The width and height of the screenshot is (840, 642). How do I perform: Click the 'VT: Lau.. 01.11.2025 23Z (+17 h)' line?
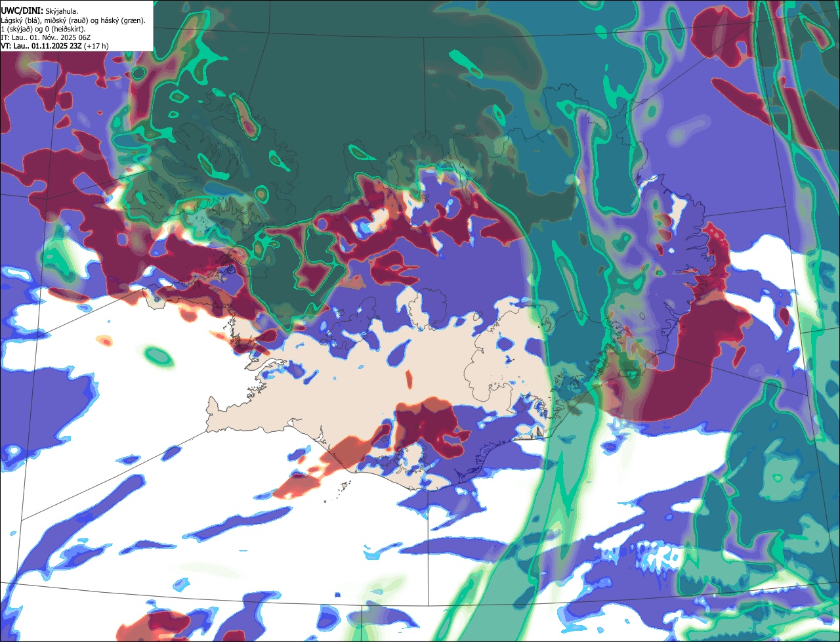(55, 46)
